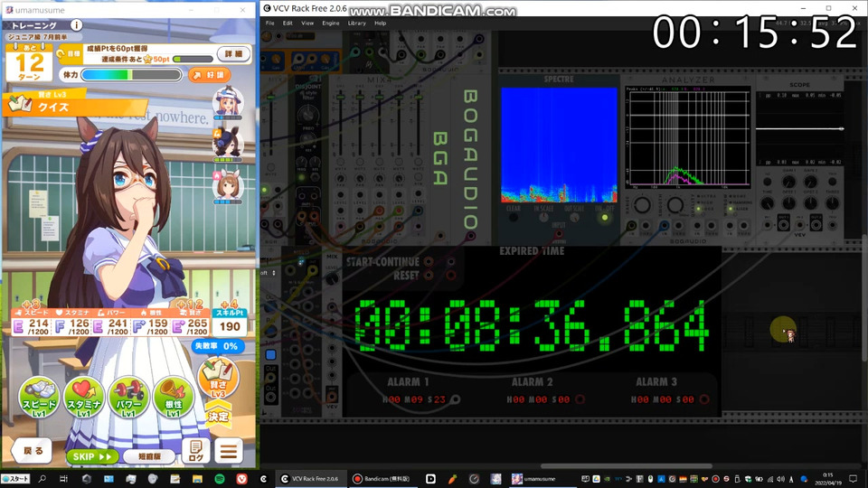Click the middle support character with dark hat
Screen dimensions: 868x488
[228, 145]
